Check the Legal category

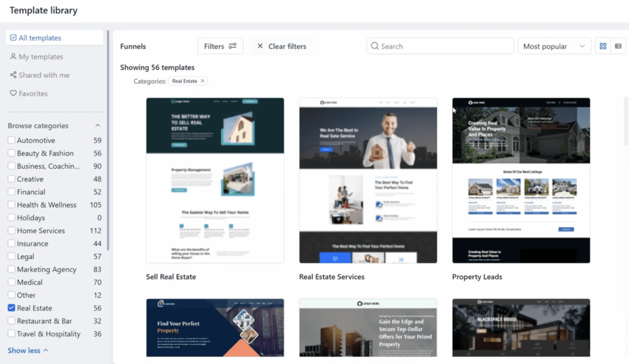tap(11, 256)
